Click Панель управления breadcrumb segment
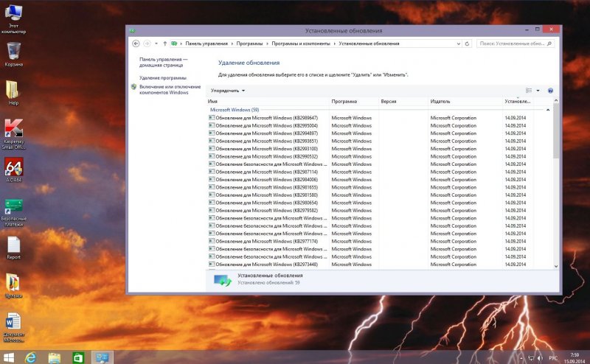The width and height of the screenshot is (590, 364). pyautogui.click(x=206, y=43)
